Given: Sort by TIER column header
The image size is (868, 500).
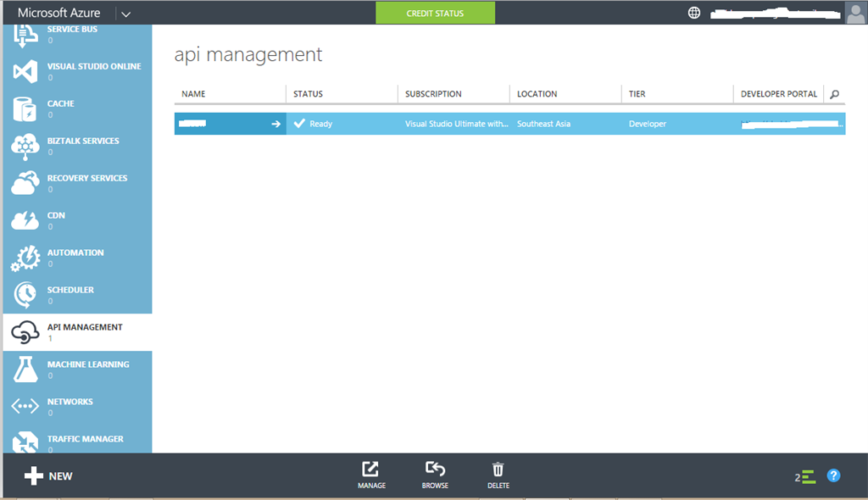Looking at the screenshot, I should point(637,94).
